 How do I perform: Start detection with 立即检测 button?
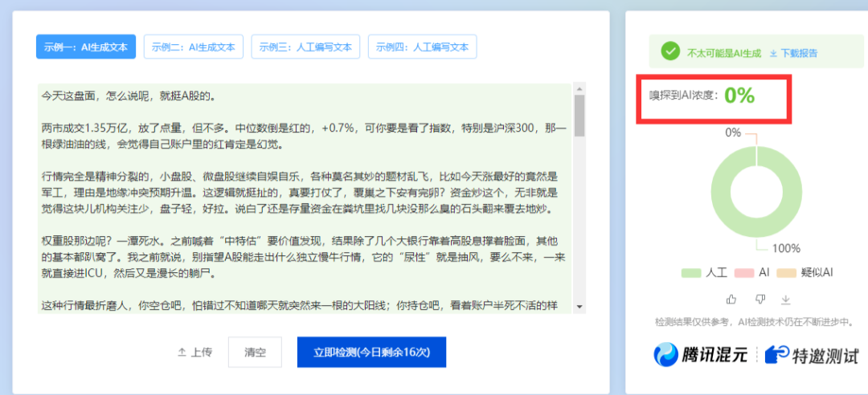[x=371, y=352]
